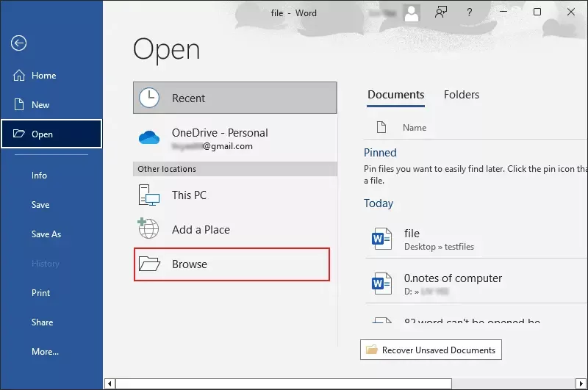
Task: Click the horizontal scrollbar left arrow
Action: pos(110,383)
